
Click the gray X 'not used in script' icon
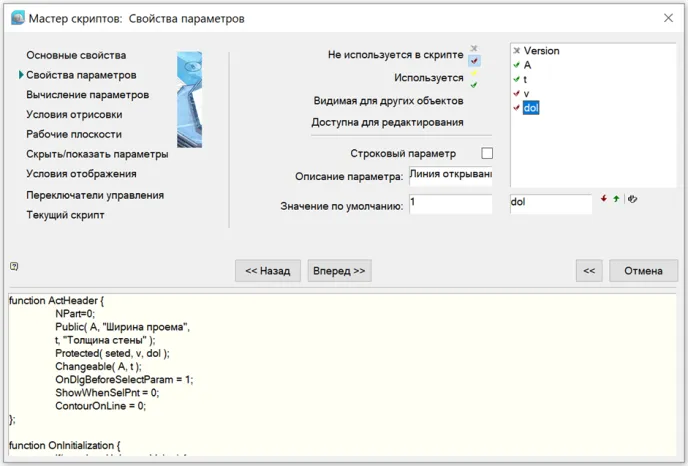[474, 48]
